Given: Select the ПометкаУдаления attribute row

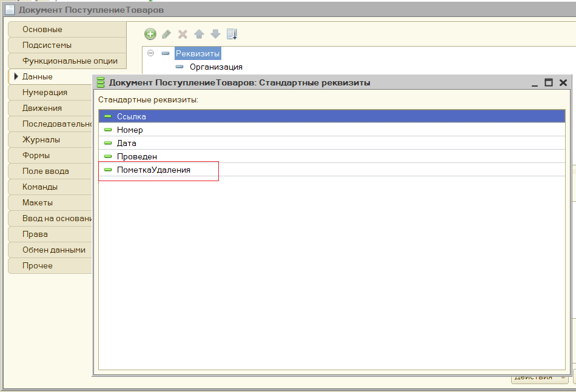Looking at the screenshot, I should [153, 170].
